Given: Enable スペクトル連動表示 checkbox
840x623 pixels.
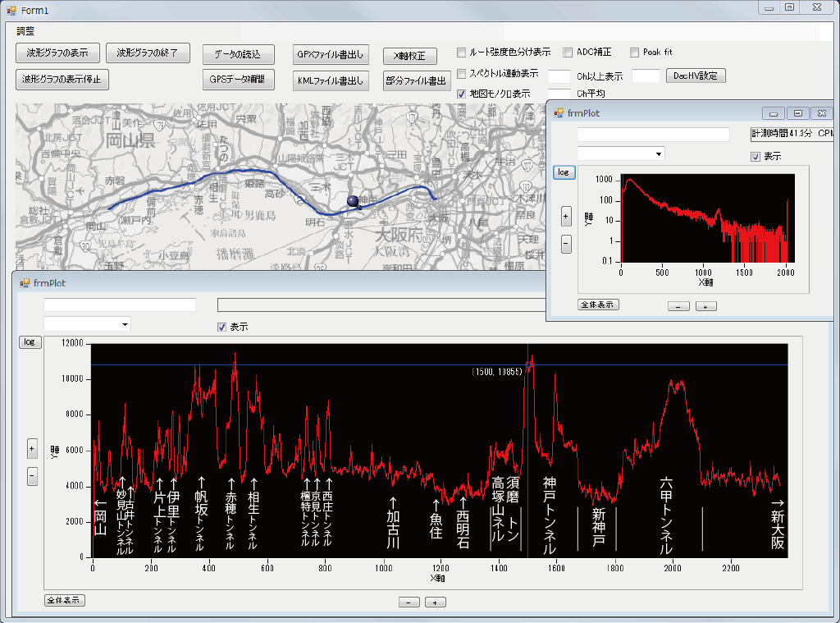Looking at the screenshot, I should (461, 73).
